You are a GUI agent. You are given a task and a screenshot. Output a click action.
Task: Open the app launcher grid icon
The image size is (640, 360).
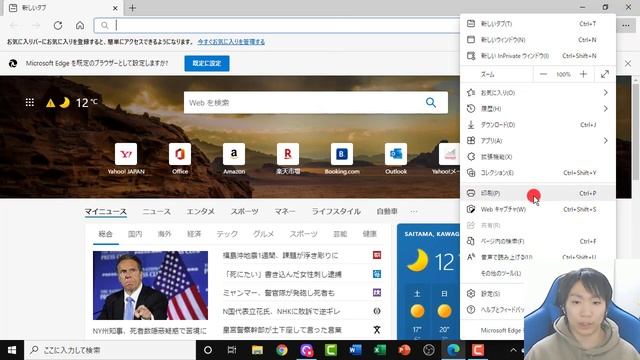[30, 102]
